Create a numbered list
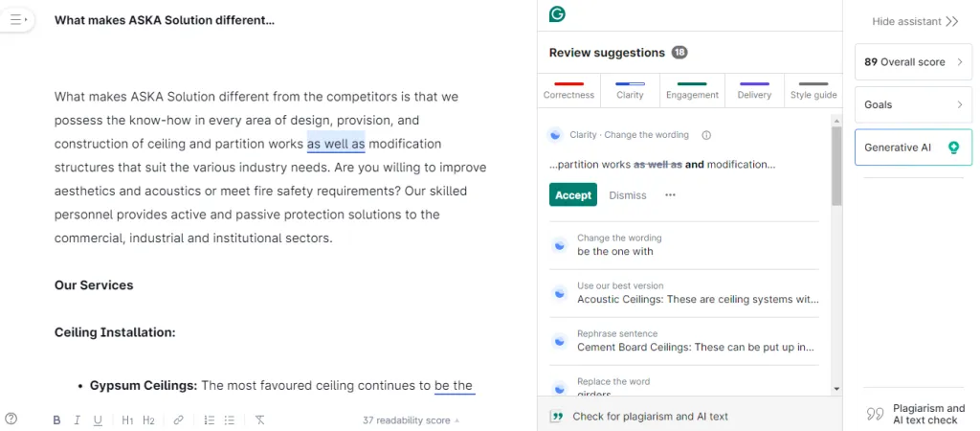The height and width of the screenshot is (431, 980). 210,420
